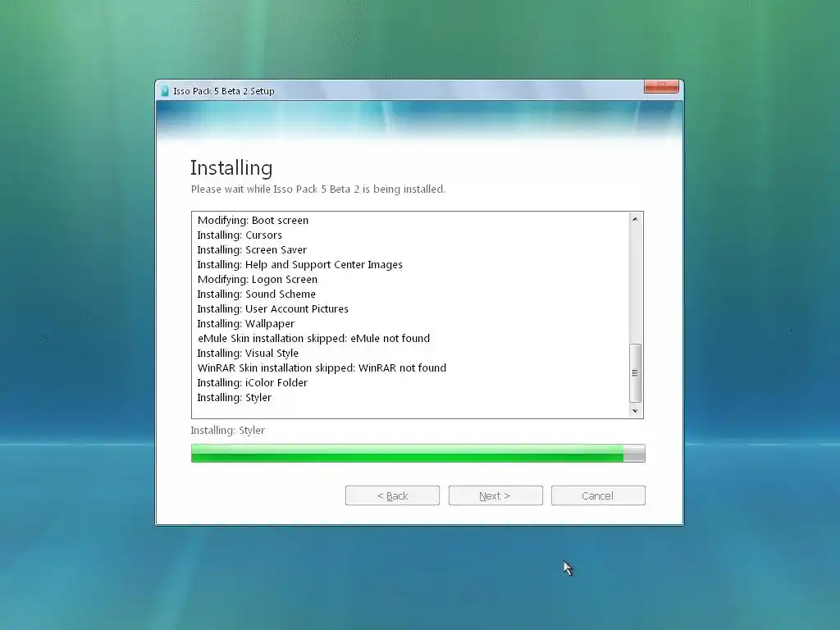Select the 'Installing: Styler' line in the log list
The image size is (840, 630).
[x=234, y=398]
